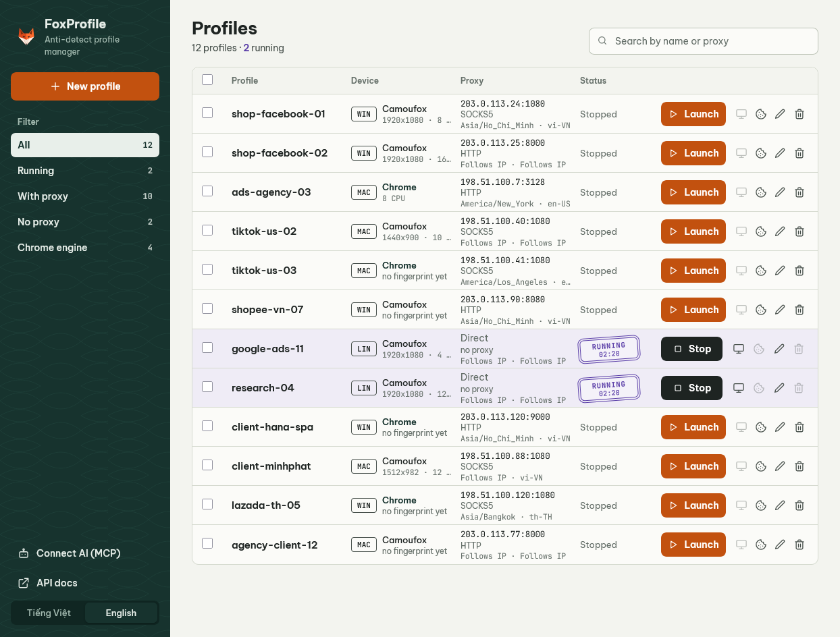Launch the shop-facebook-01 profile
The height and width of the screenshot is (637, 840).
pos(693,114)
